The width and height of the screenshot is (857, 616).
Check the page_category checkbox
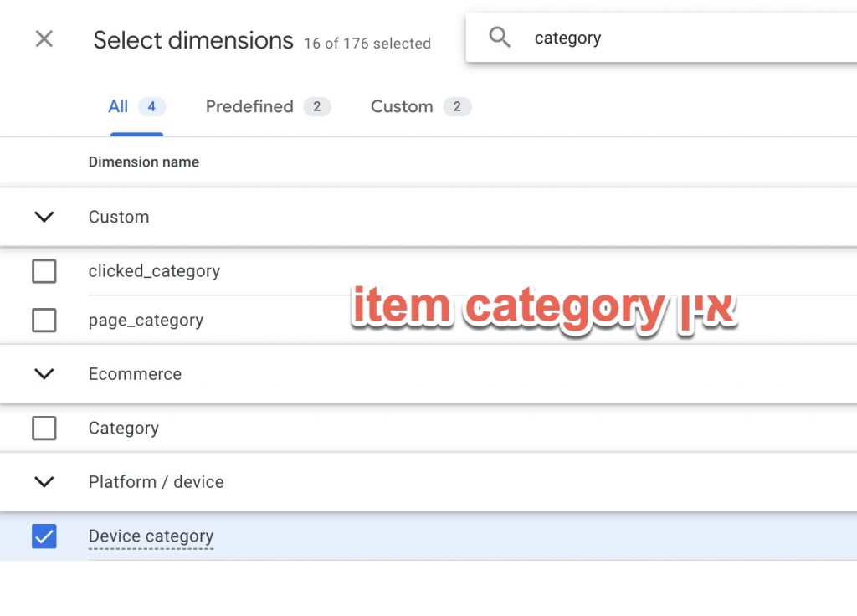click(x=44, y=321)
